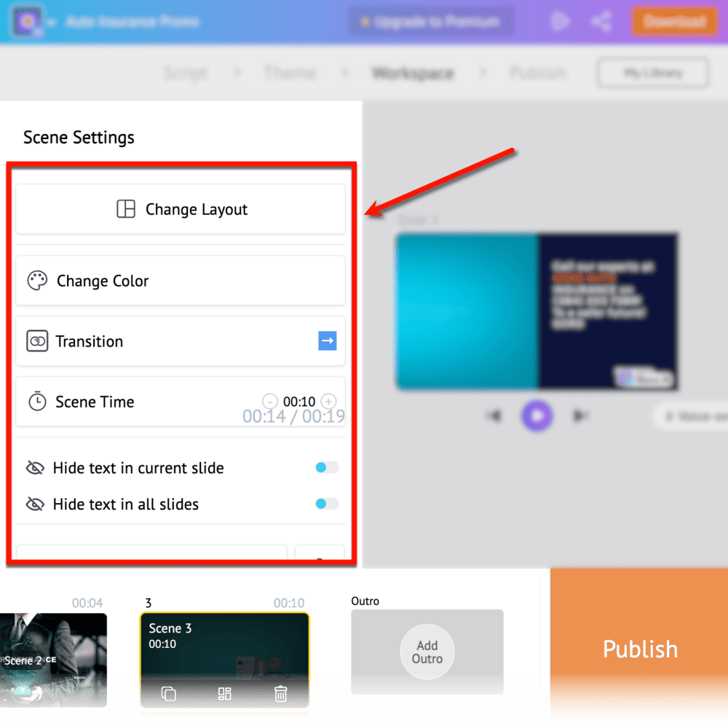Click the chevron between Workspace and Publish
Screen dimensions: 728x728
click(x=483, y=73)
